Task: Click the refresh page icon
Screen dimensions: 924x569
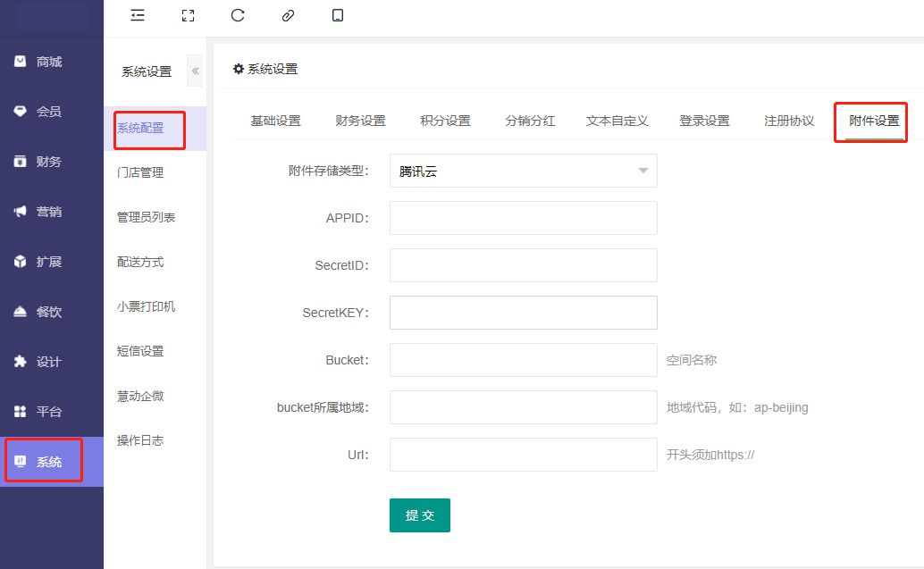Action: (x=238, y=15)
